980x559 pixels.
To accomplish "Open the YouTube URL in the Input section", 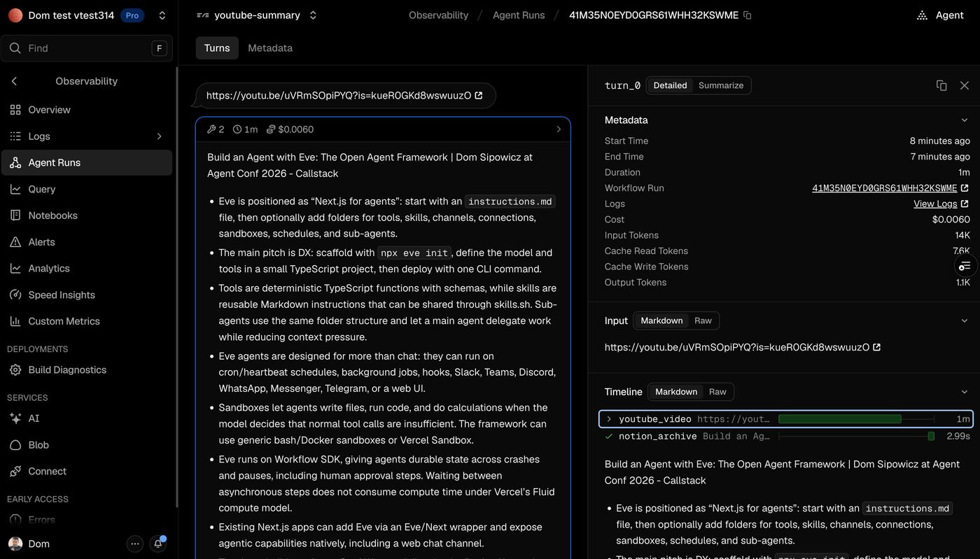I will 743,348.
